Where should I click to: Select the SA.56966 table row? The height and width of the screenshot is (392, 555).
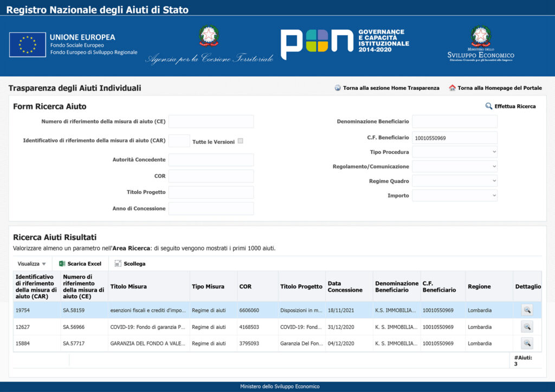85,327
